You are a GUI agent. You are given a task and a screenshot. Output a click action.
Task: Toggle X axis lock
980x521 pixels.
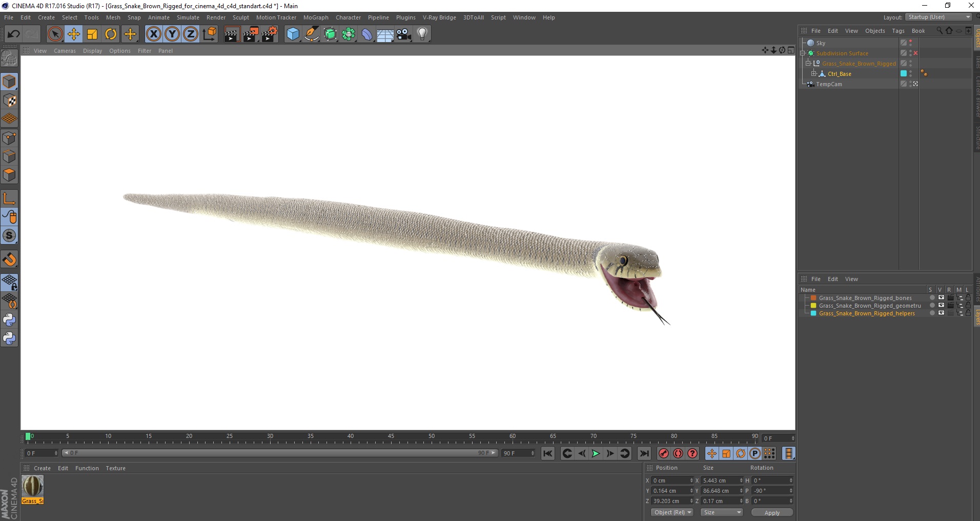point(153,34)
